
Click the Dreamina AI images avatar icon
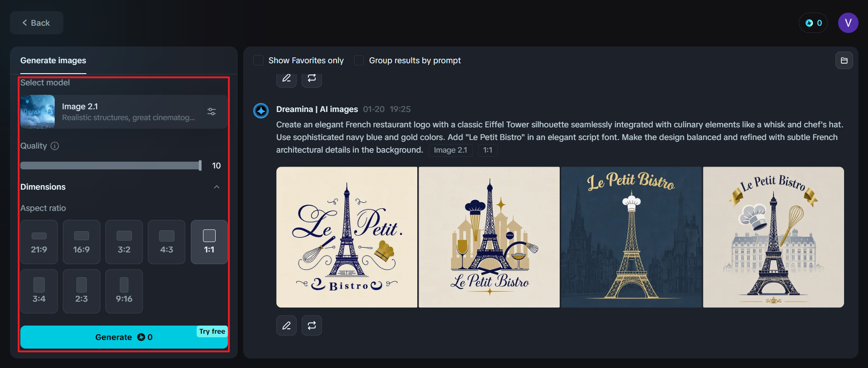[x=261, y=110]
